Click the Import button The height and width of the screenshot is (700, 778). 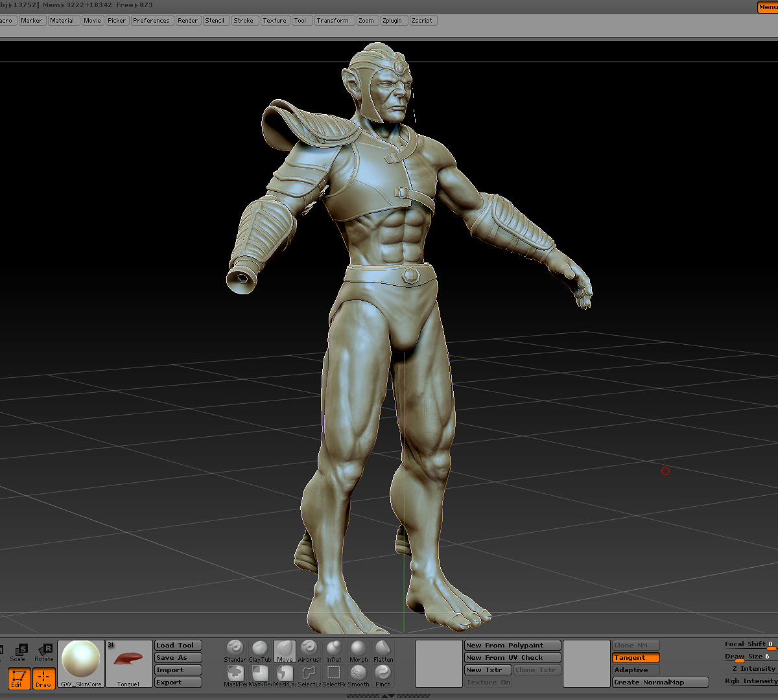click(x=178, y=670)
